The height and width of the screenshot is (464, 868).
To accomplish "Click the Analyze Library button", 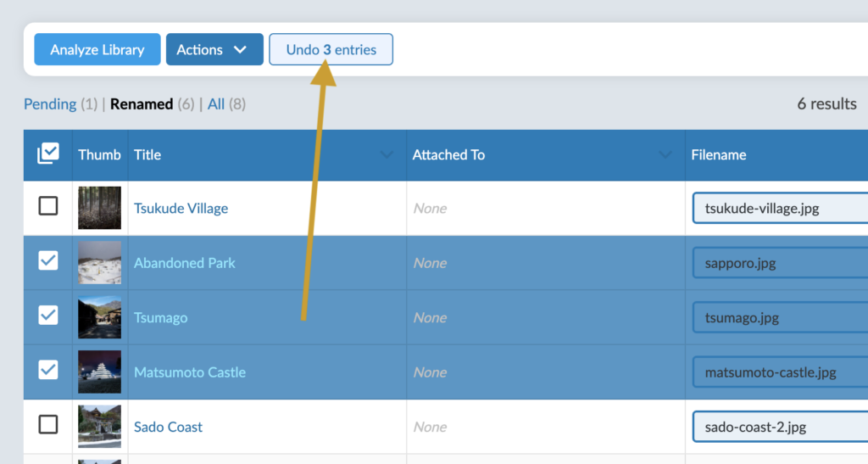I will (x=97, y=49).
